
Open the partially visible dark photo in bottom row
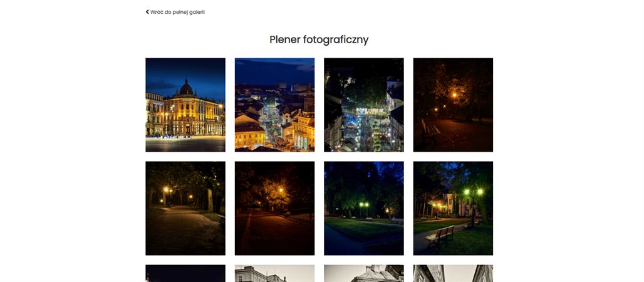(185, 273)
